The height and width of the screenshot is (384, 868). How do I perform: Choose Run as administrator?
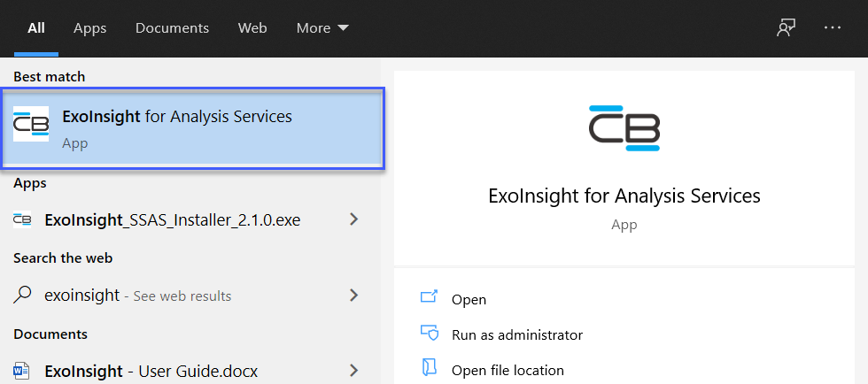point(516,334)
